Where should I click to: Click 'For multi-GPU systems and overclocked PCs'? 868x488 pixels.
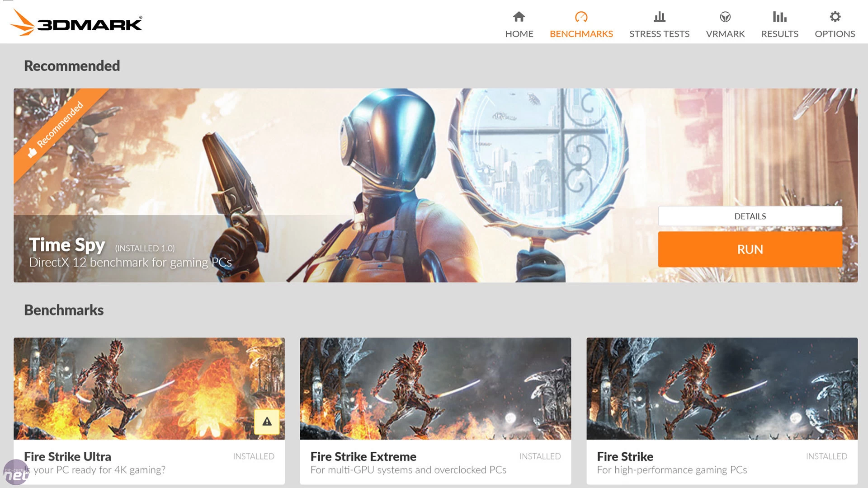coord(408,470)
